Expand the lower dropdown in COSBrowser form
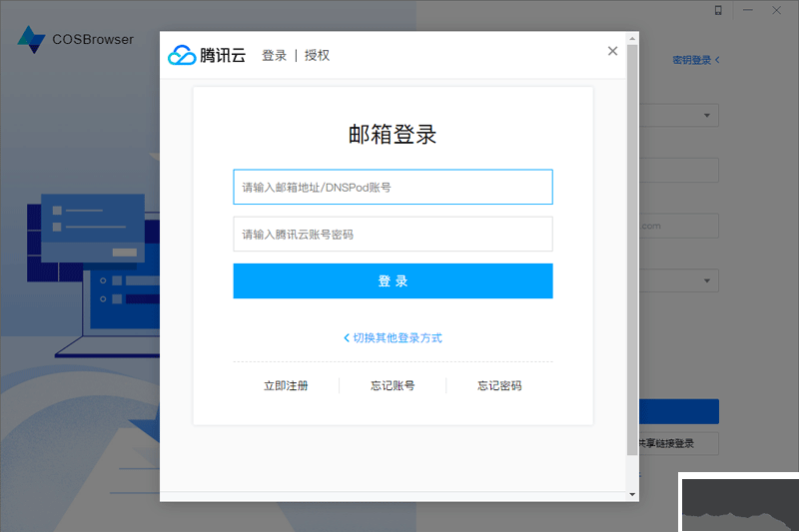This screenshot has width=799, height=532. click(707, 280)
